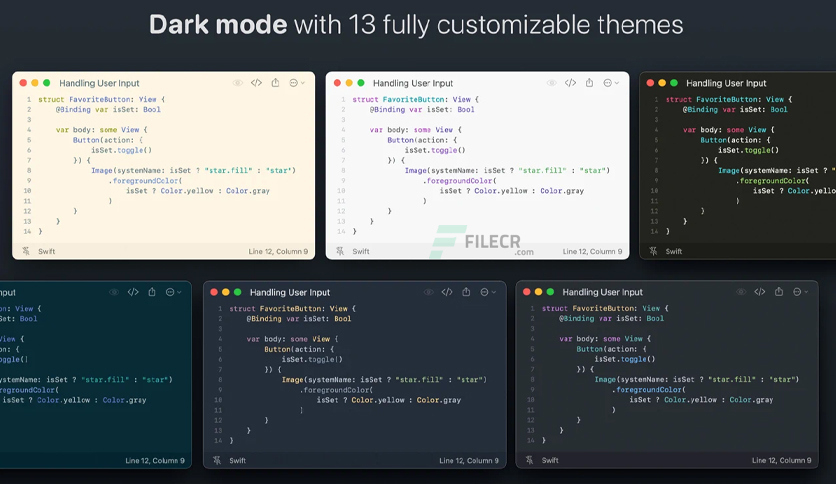Open the ellipsis more menu in the bottom-middle navy window

click(x=487, y=292)
